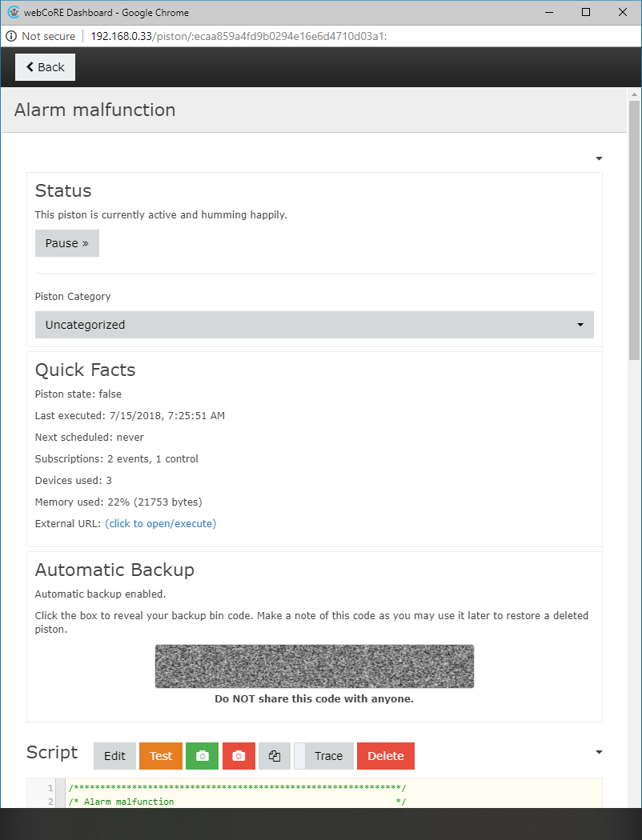The width and height of the screenshot is (642, 840).
Task: Click the vertical page scrollbar thumb
Action: (635, 230)
